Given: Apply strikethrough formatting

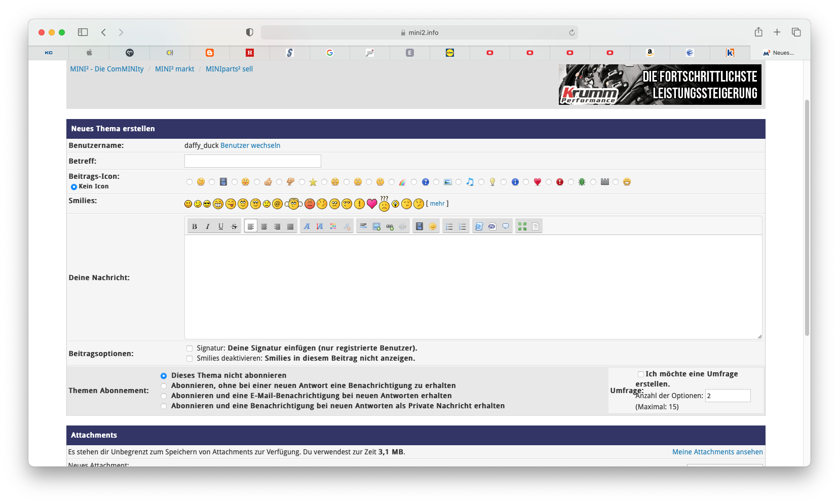Looking at the screenshot, I should 234,226.
